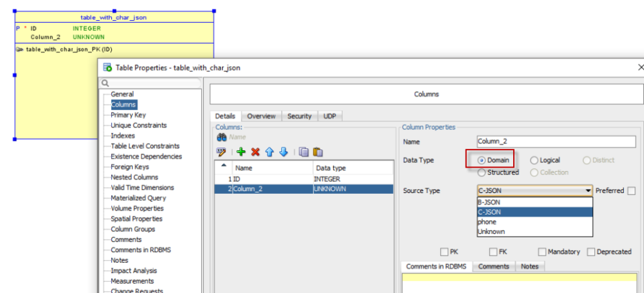Click the add column green plus icon
The image size is (644, 293).
(241, 152)
